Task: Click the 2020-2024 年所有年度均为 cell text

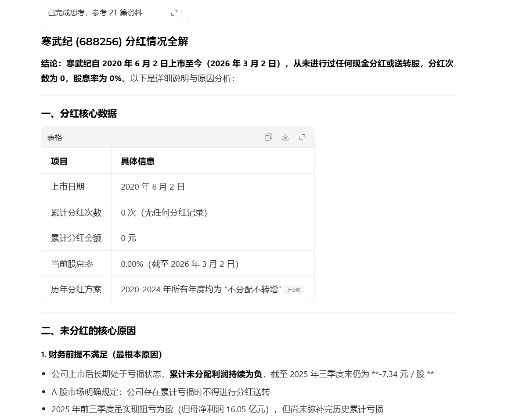Action: [201, 289]
